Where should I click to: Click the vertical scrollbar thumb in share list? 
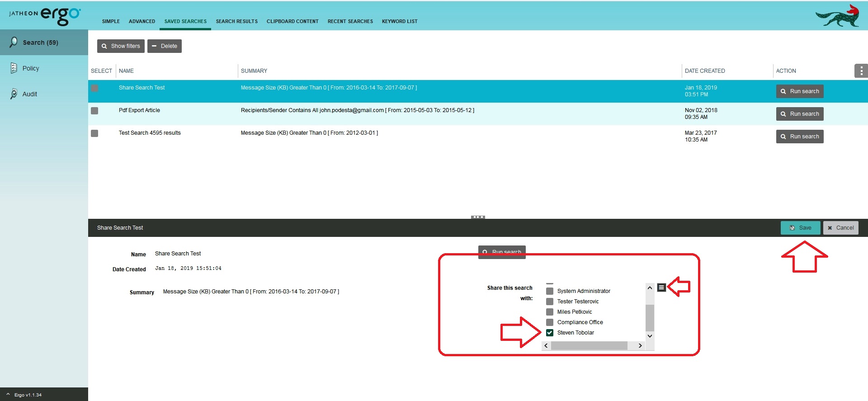tap(650, 318)
